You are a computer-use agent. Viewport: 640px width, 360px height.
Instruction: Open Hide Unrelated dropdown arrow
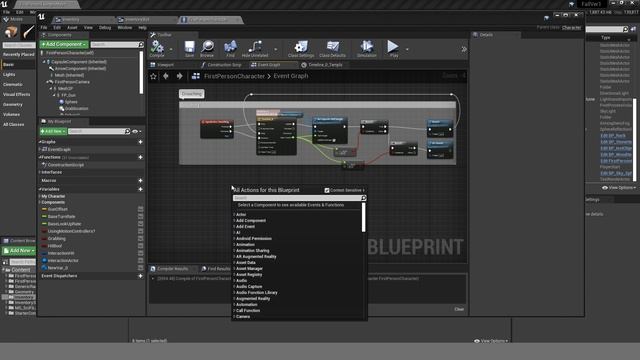(276, 49)
